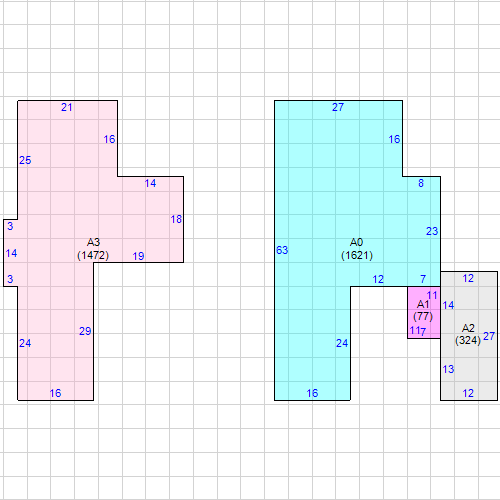This screenshot has width=500, height=500.
Task: Click the "A2" name label
Action: click(468, 328)
